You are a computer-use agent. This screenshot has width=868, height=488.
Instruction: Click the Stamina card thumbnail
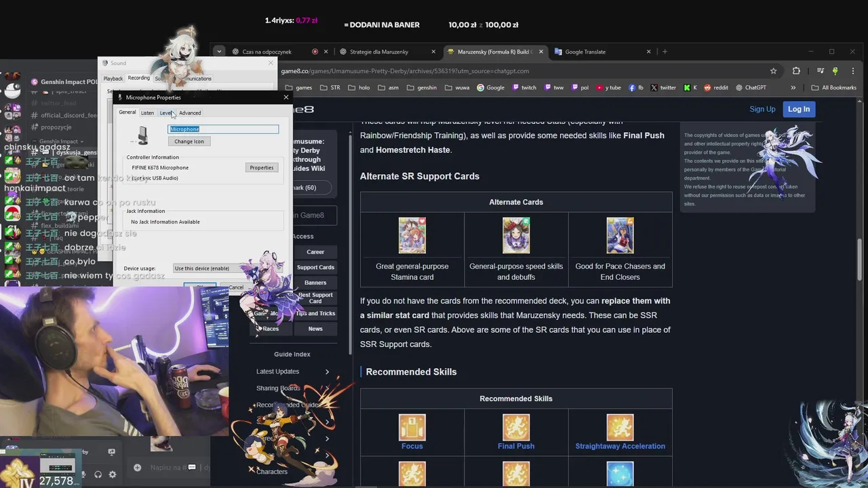(412, 235)
